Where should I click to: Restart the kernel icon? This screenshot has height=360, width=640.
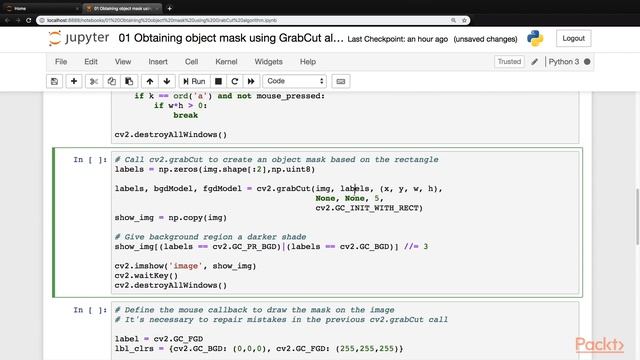(x=235, y=81)
